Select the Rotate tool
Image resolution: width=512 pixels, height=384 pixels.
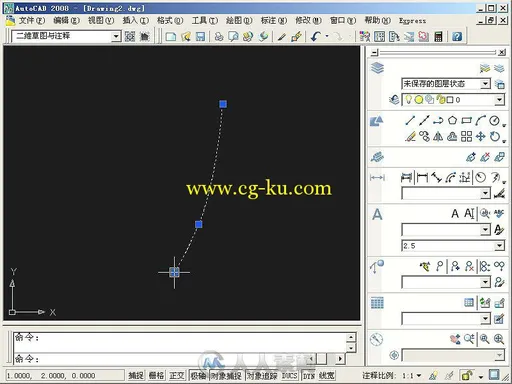494,136
